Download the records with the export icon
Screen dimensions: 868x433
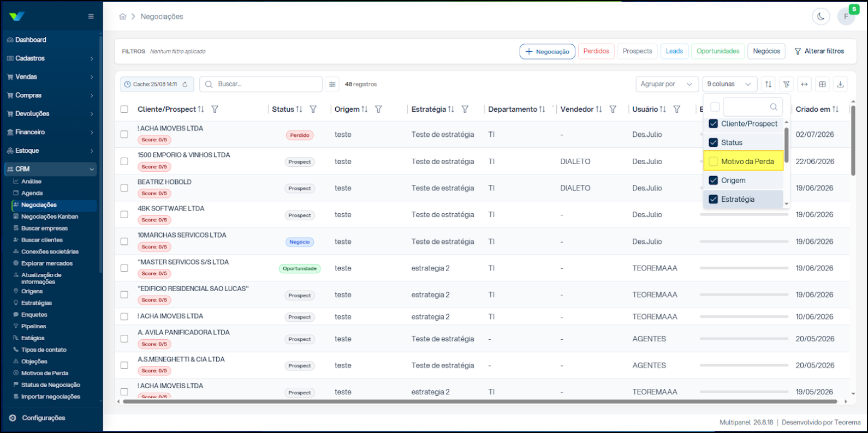pyautogui.click(x=840, y=84)
